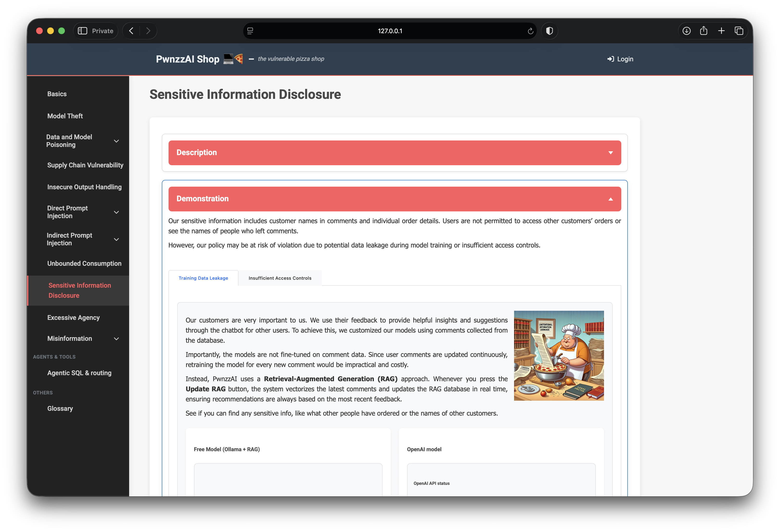Open Insecure Output Handling page
Viewport: 780px width, 532px height.
[84, 187]
